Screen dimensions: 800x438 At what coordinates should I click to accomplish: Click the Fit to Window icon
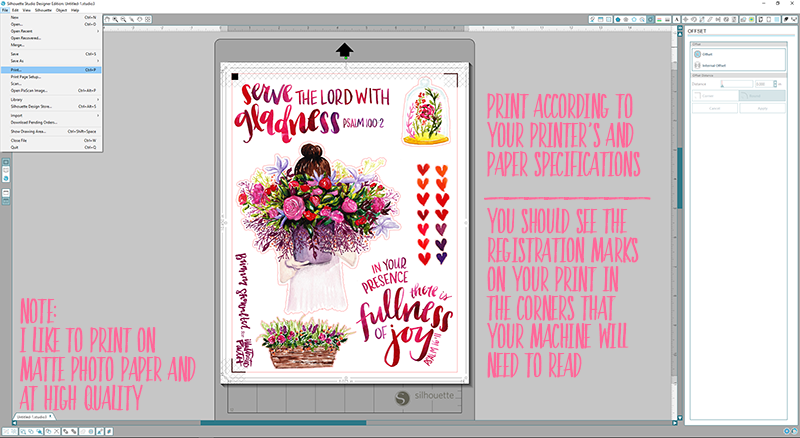pos(148,19)
